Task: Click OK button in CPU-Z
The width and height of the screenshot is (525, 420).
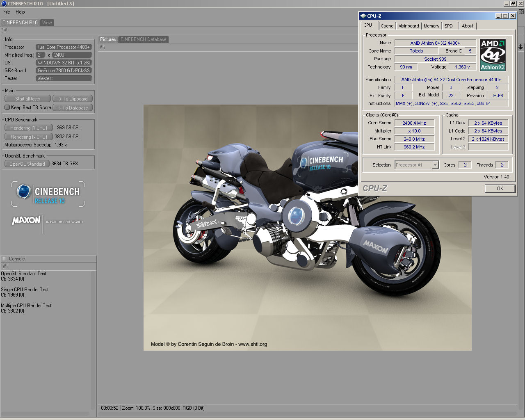Action: pyautogui.click(x=500, y=189)
